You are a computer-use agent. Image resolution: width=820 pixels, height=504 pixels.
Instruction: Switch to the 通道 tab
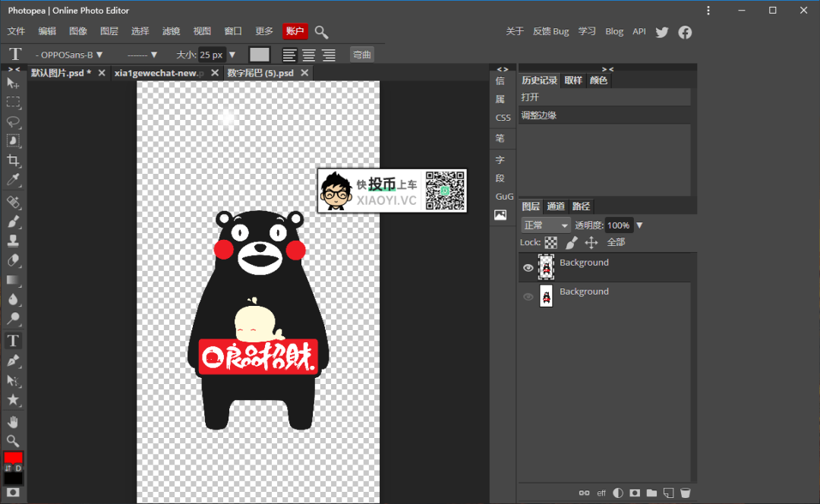pos(556,206)
